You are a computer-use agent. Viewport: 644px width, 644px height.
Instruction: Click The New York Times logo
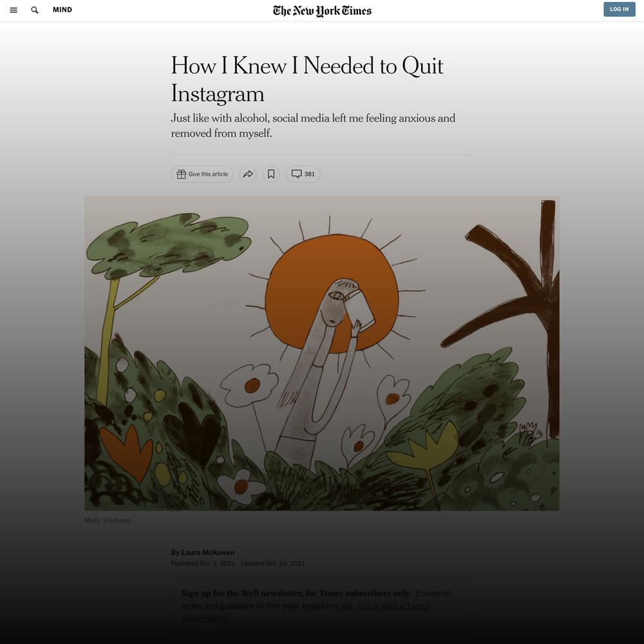coord(322,11)
